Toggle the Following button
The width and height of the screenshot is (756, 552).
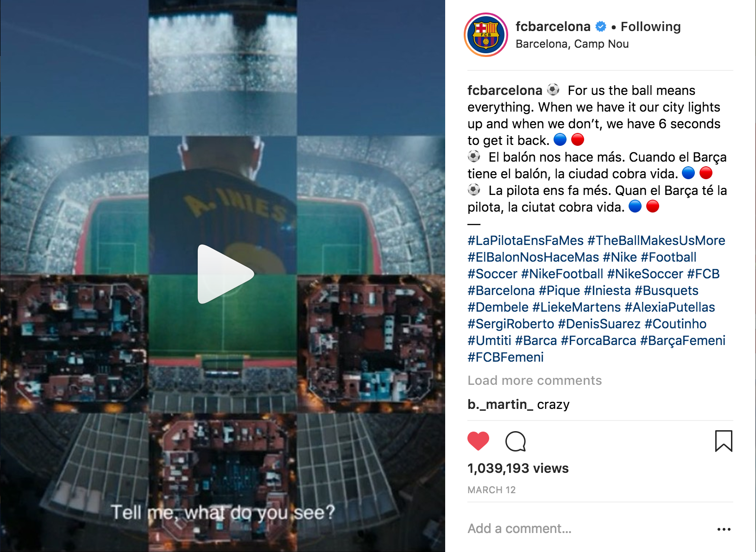click(650, 27)
